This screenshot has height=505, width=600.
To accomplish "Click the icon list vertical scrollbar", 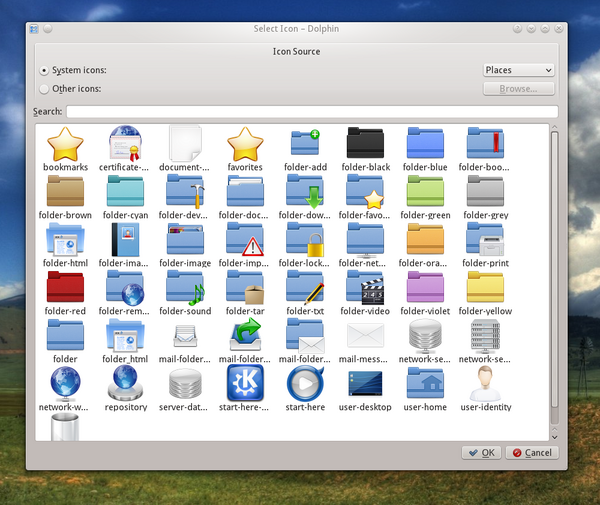I will [555, 270].
